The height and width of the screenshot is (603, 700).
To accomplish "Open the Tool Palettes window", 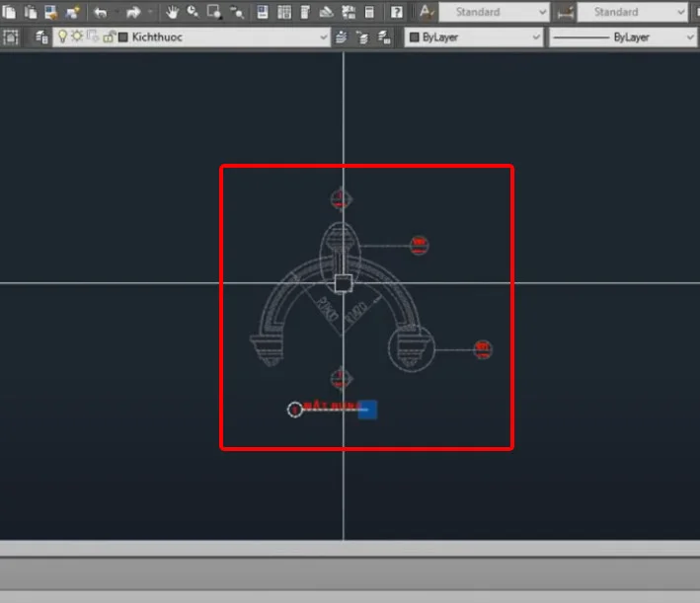I will pos(305,12).
